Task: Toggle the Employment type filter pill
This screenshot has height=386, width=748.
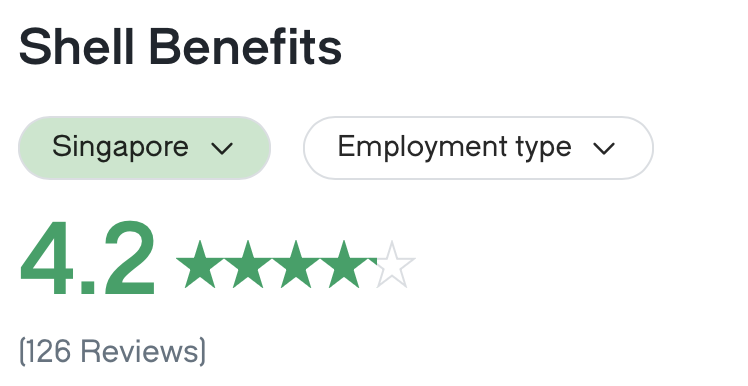Action: 478,148
